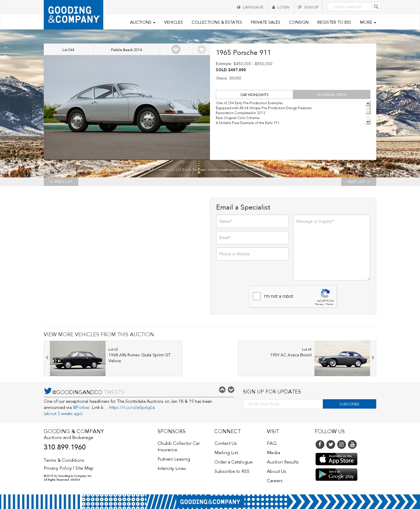Click Order a Catalogue
The height and width of the screenshot is (509, 420).
point(233,462)
